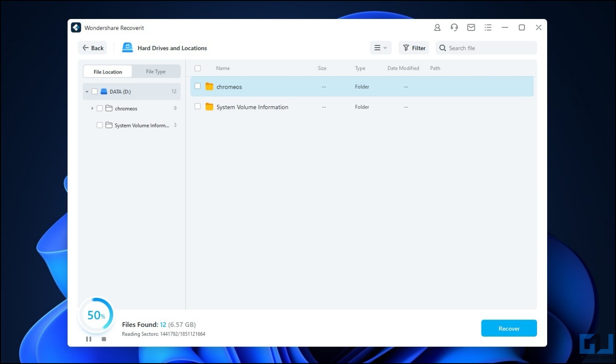Viewport: 616px width, 364px height.
Task: Click the yellow chromeos folder icon in list
Action: click(x=209, y=87)
